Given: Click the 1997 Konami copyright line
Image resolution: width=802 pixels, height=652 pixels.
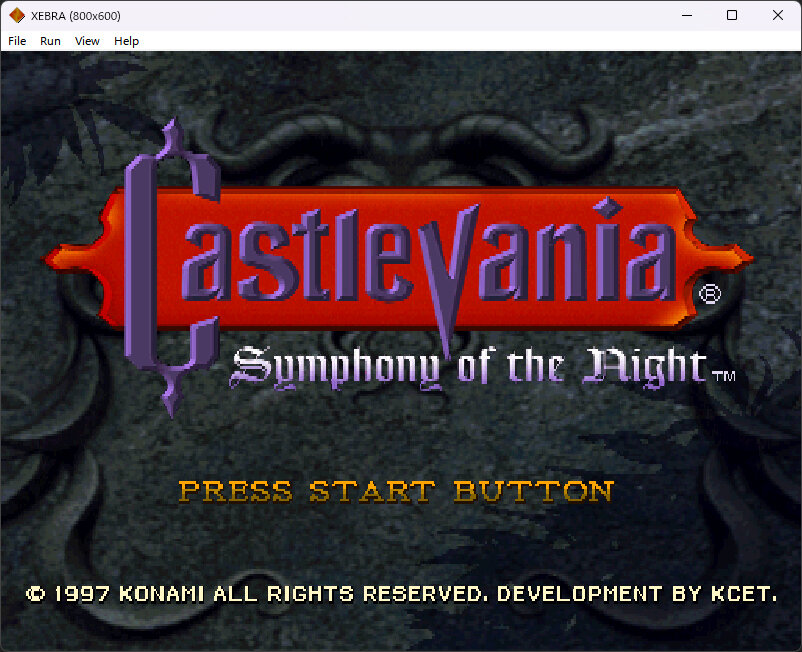Looking at the screenshot, I should coord(402,594).
